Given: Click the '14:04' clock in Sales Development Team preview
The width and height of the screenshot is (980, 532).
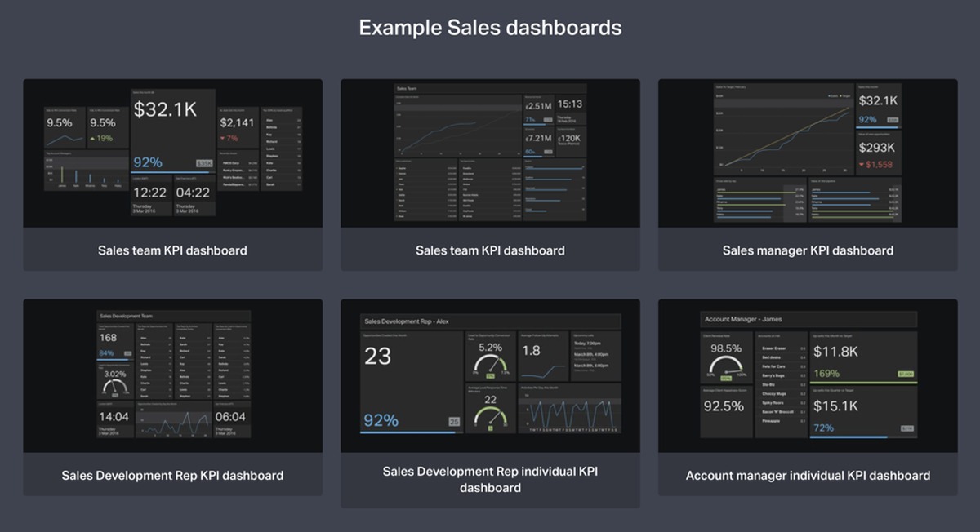Looking at the screenshot, I should (x=114, y=417).
